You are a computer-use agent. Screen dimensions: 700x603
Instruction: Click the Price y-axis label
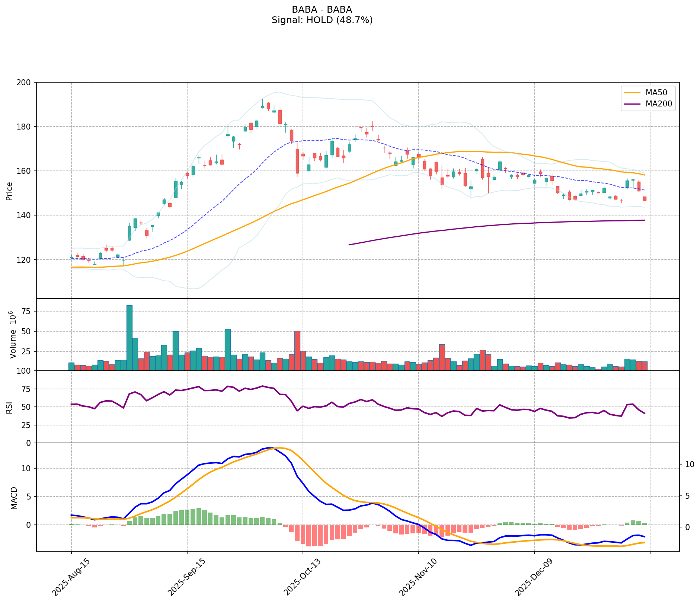pyautogui.click(x=9, y=191)
